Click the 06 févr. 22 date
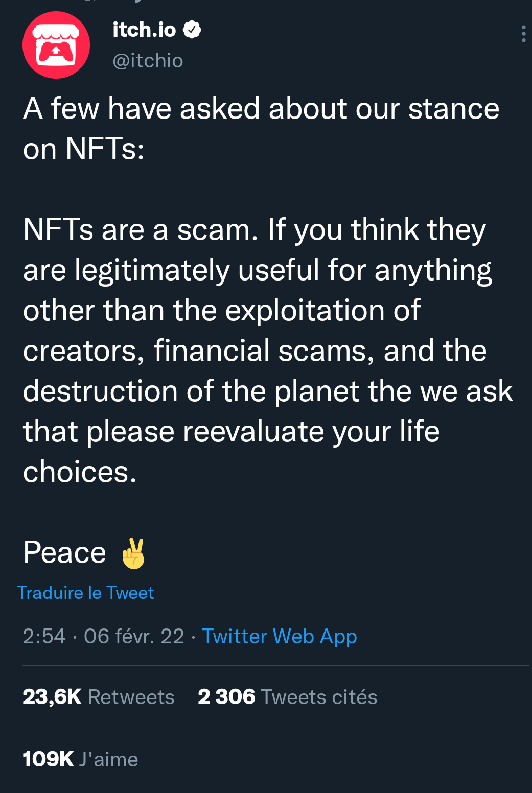Image resolution: width=532 pixels, height=793 pixels. tap(134, 637)
